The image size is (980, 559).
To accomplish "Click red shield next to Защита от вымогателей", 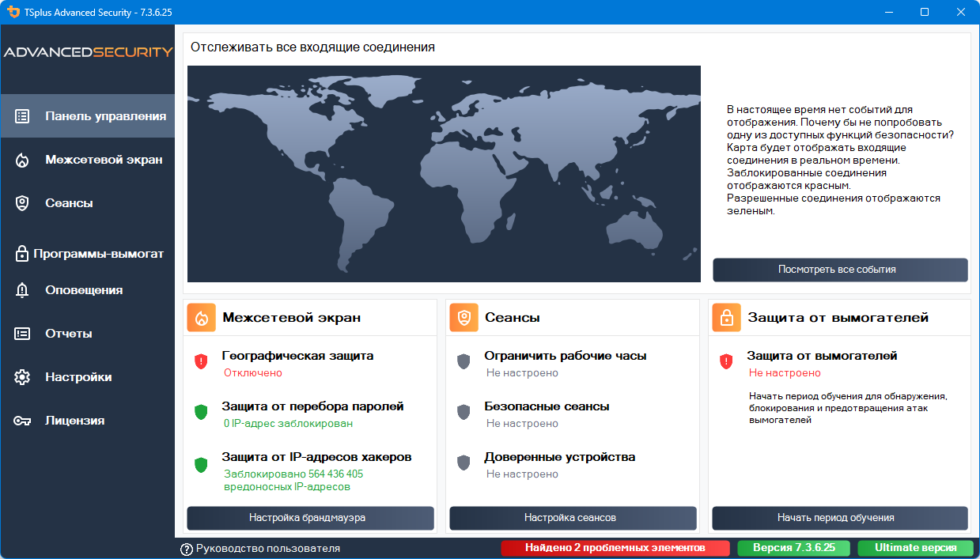I will coord(726,361).
